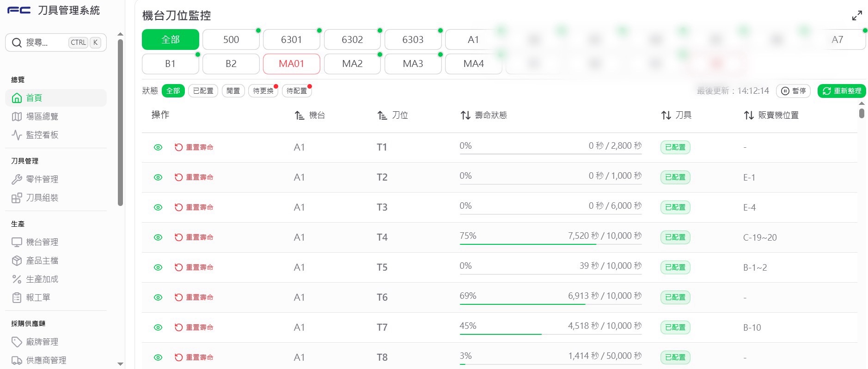Click T7 45% lifespan progress bar

pos(550,334)
